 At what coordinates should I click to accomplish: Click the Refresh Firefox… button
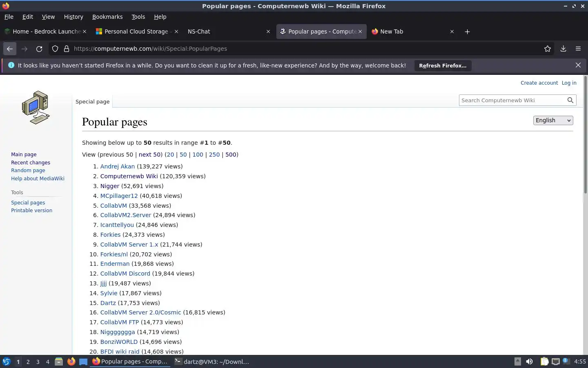443,65
